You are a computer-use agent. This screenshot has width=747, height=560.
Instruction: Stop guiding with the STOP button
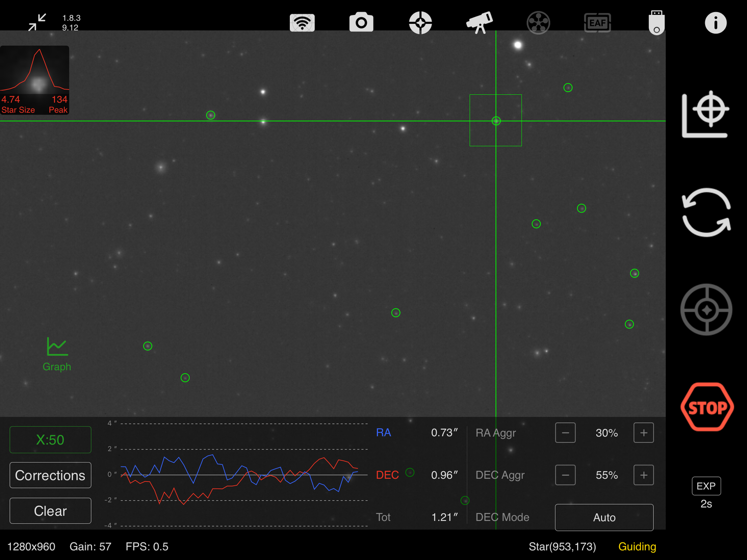tap(707, 407)
